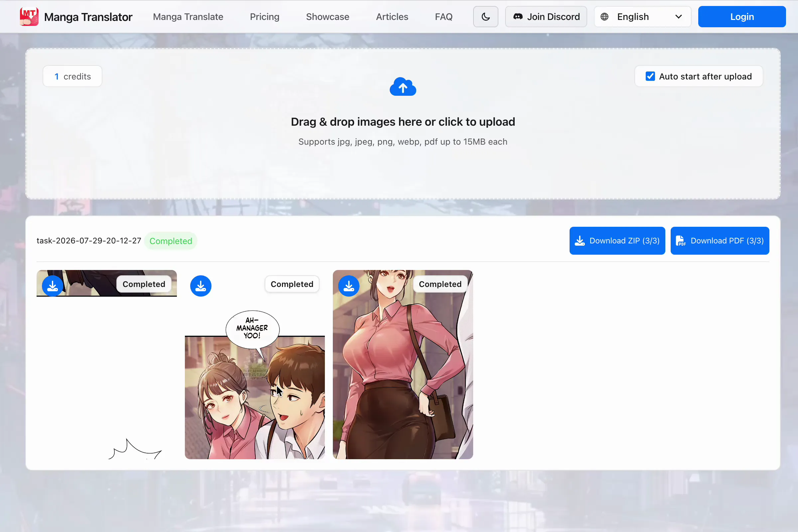Click the Join Discord button
The image size is (798, 532).
click(546, 17)
